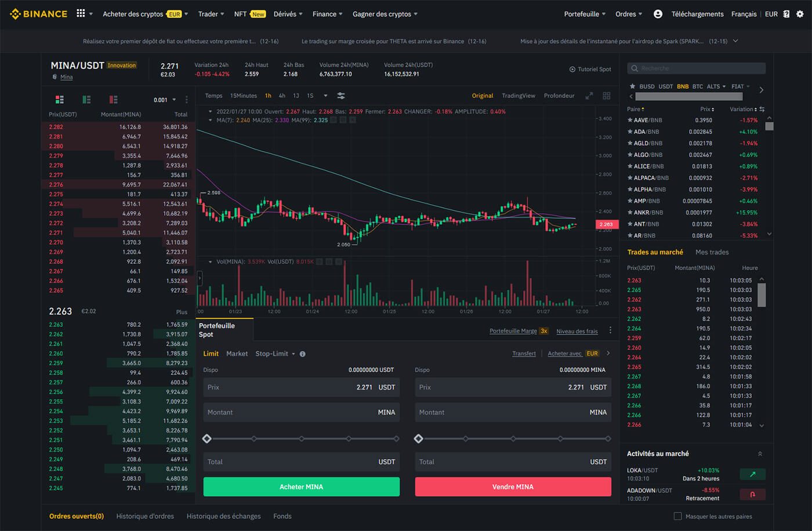Screen dimensions: 812x531
Task: Click the Acheter MINA button
Action: click(x=302, y=487)
